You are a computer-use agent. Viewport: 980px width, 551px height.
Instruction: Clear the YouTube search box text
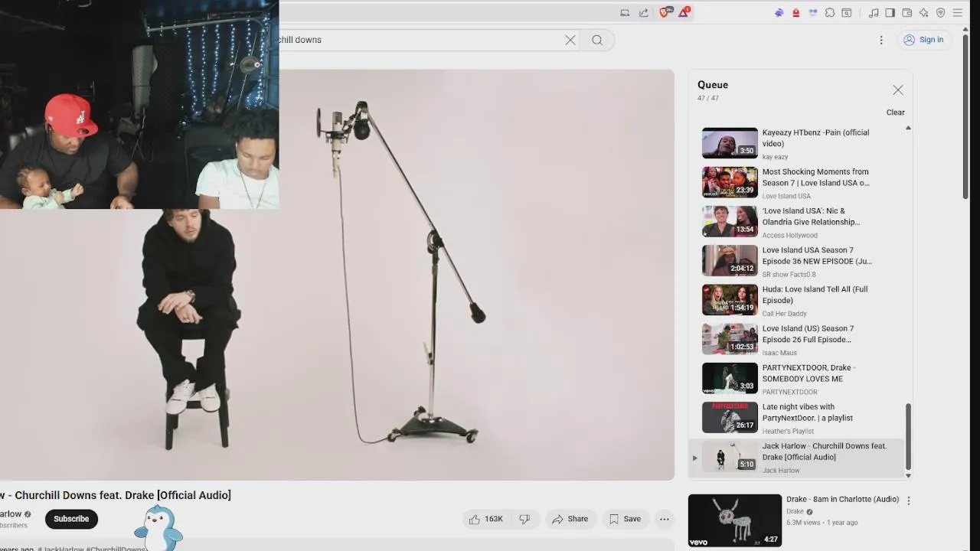(570, 40)
